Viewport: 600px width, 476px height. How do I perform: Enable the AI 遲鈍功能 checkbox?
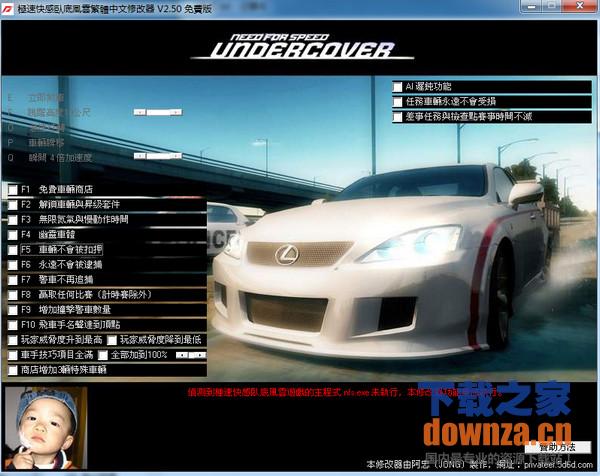(398, 87)
